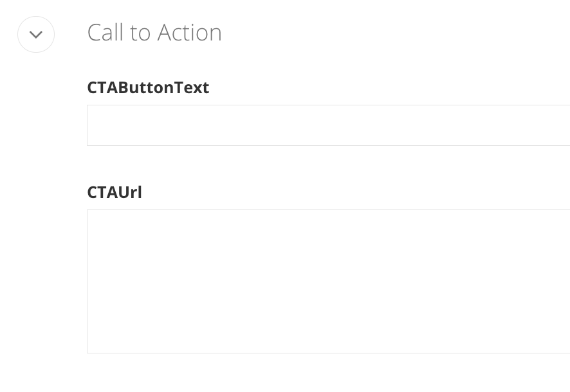This screenshot has height=392, width=570.
Task: Click the circular chevron-down icon
Action: pyautogui.click(x=36, y=35)
